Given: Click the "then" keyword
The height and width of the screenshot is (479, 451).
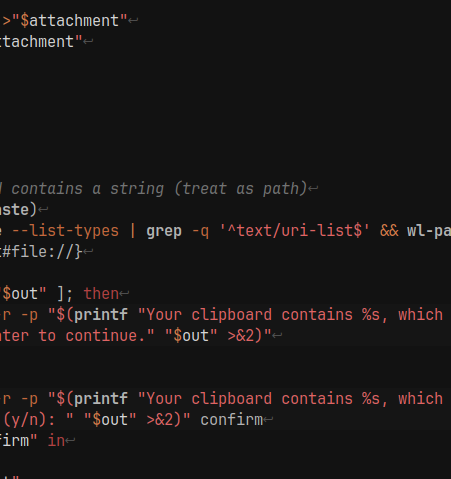Looking at the screenshot, I should (101, 294).
